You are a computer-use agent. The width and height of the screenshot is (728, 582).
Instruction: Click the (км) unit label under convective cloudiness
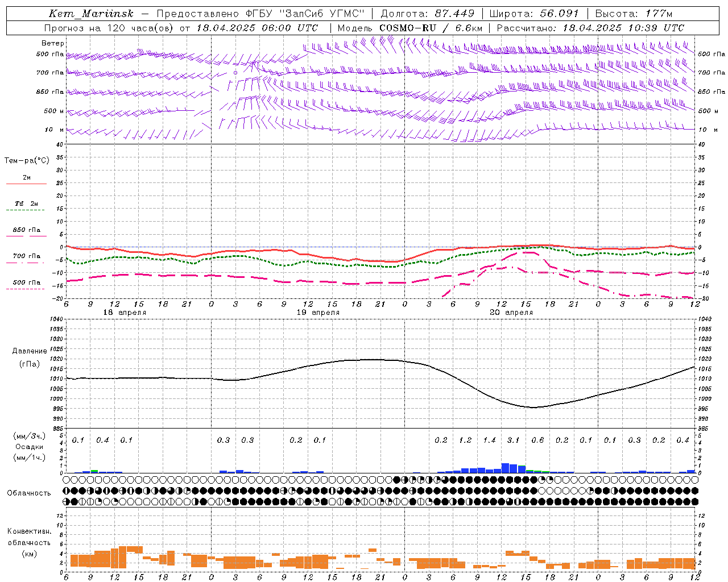coord(29,554)
